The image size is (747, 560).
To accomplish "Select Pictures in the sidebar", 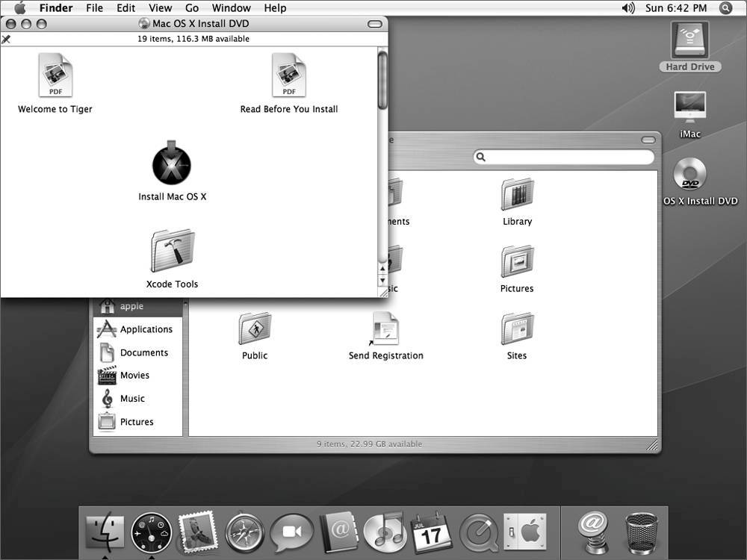I will [x=138, y=421].
